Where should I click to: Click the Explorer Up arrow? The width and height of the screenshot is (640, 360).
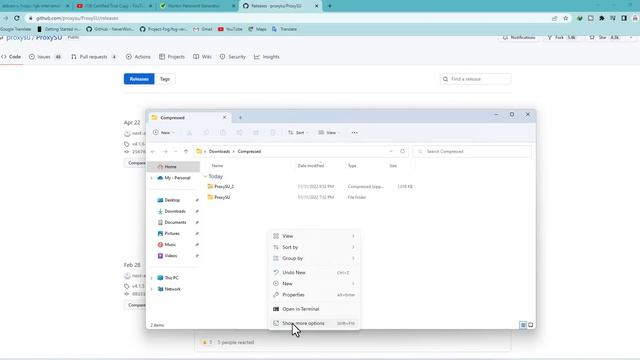coord(186,151)
